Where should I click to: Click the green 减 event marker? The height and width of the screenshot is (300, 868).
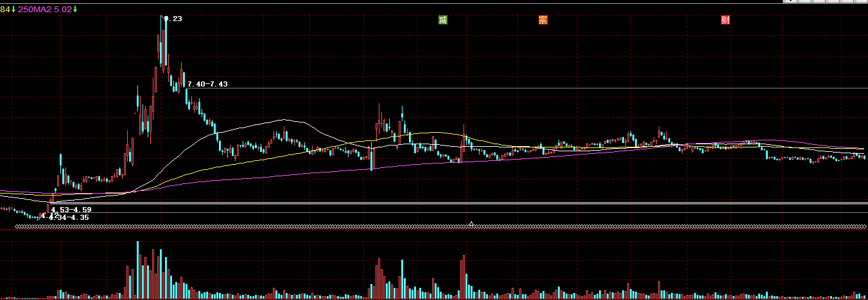click(443, 20)
